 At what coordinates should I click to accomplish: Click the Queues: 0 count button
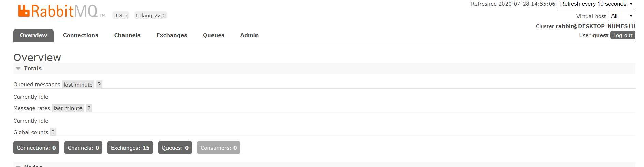(x=175, y=148)
